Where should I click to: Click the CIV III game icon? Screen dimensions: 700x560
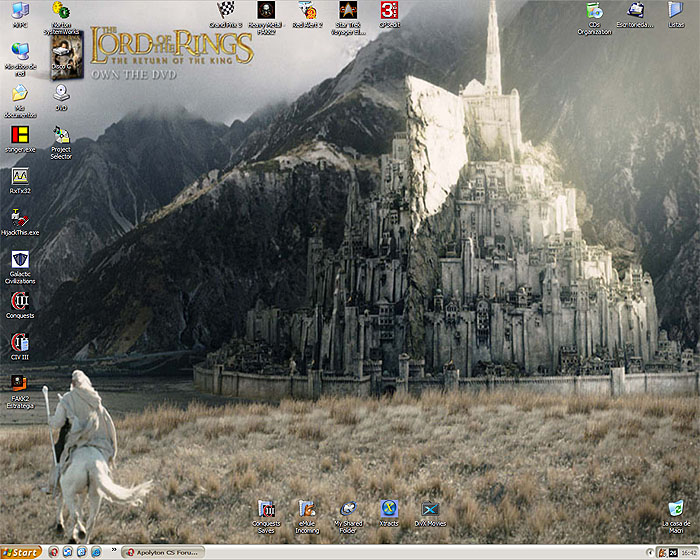(20, 343)
